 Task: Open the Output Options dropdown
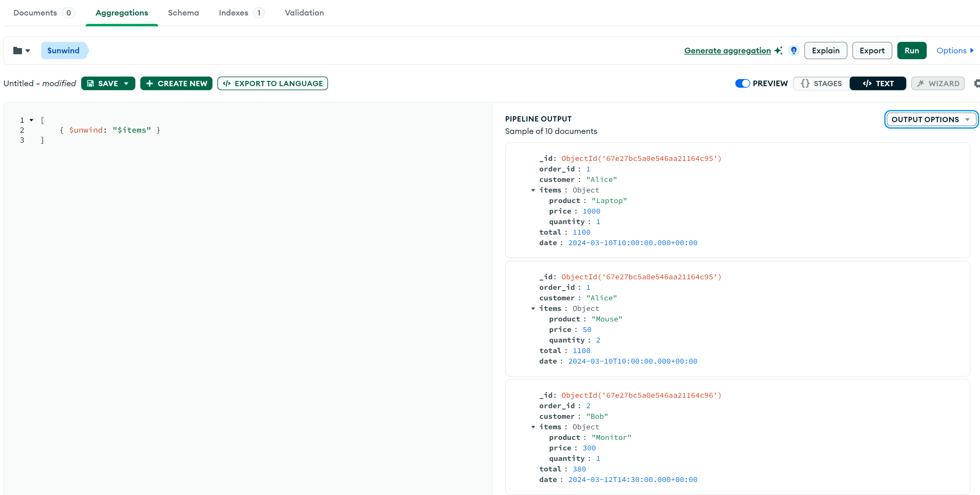click(930, 120)
